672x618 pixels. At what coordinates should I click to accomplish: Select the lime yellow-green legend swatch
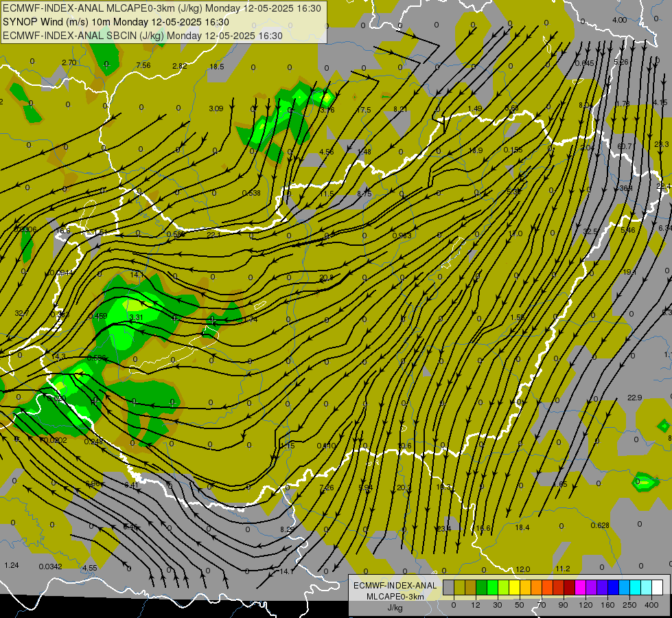tap(503, 587)
